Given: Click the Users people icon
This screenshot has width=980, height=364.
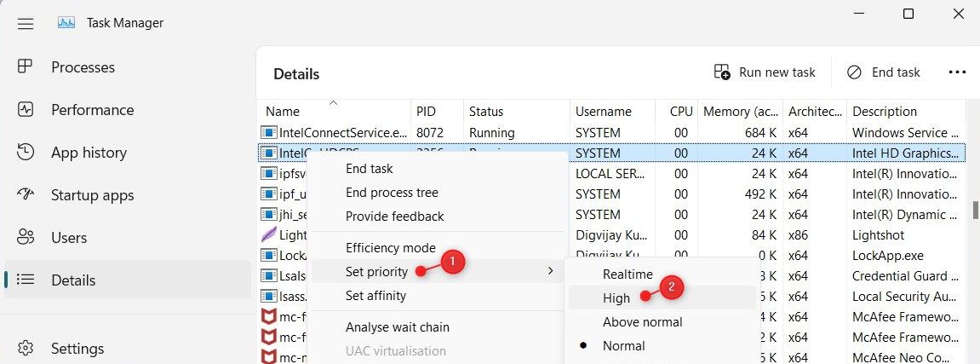Looking at the screenshot, I should [25, 237].
